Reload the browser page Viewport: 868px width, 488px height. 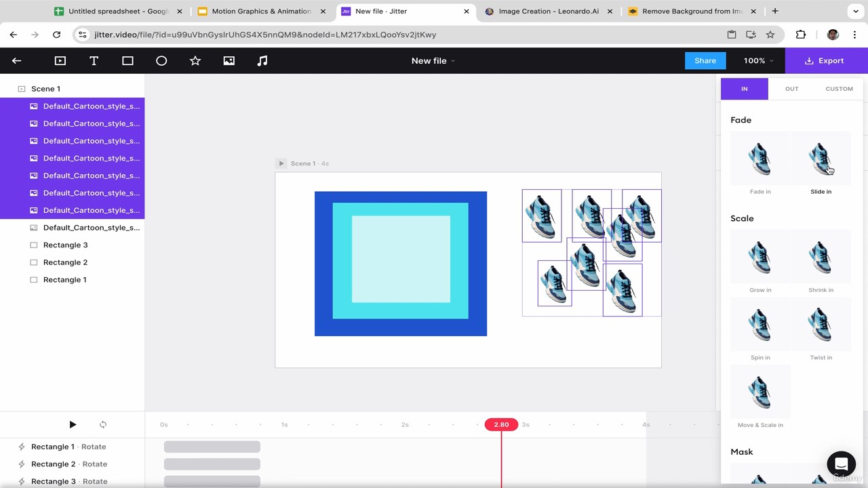(56, 35)
